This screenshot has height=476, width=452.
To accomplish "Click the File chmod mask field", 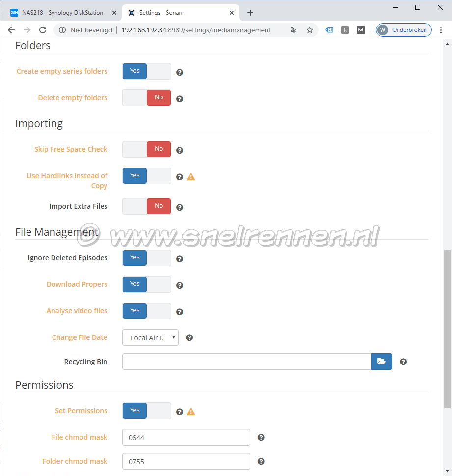I will pyautogui.click(x=186, y=437).
